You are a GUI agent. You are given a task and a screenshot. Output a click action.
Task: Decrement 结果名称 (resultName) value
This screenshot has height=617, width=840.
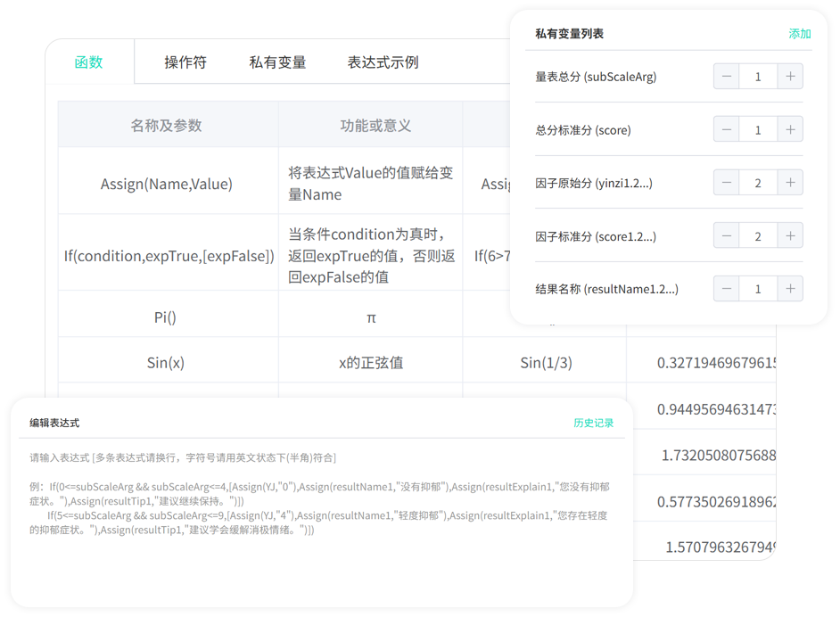726,289
